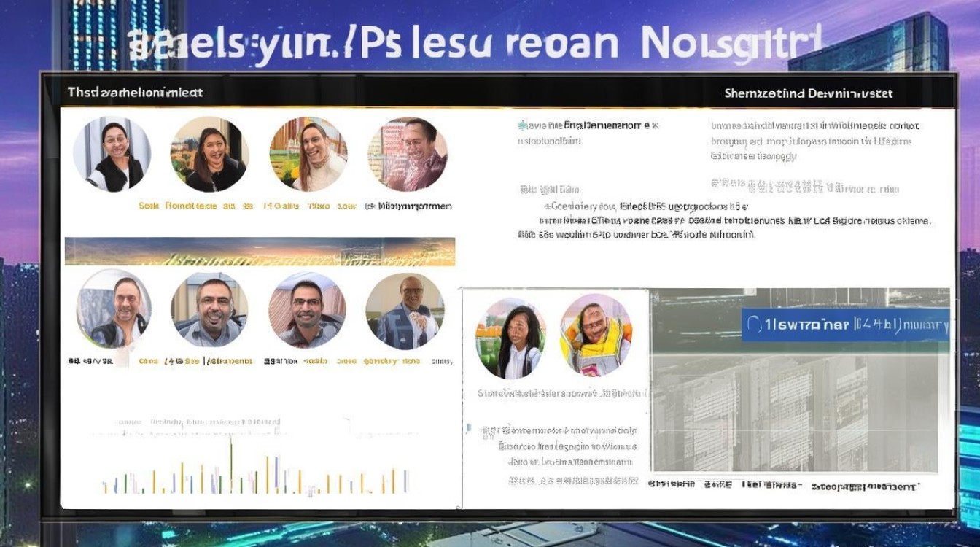
Task: Open the left title in the black header bar
Action: pyautogui.click(x=135, y=93)
